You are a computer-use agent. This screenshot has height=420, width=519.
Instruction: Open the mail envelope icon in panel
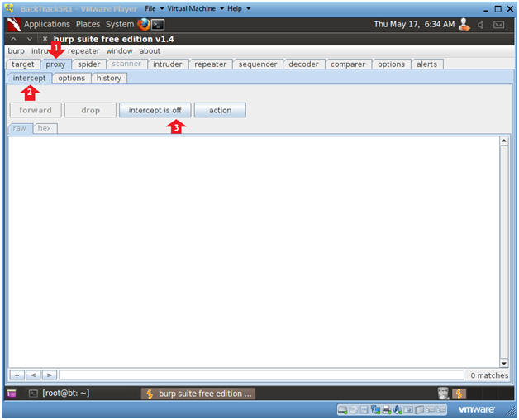[498, 25]
